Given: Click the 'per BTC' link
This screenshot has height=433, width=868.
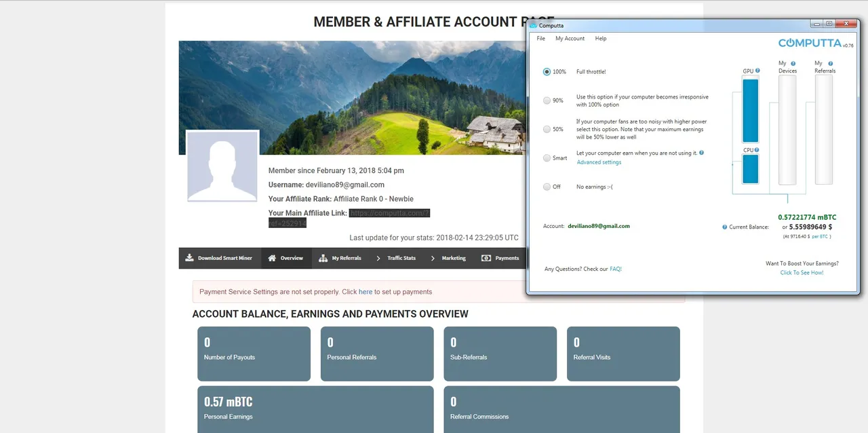Looking at the screenshot, I should tap(820, 236).
